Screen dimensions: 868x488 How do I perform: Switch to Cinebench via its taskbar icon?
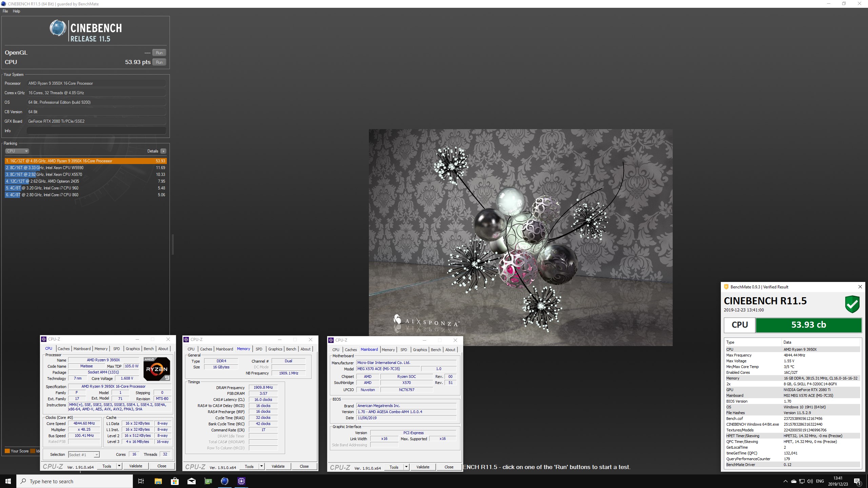point(224,481)
